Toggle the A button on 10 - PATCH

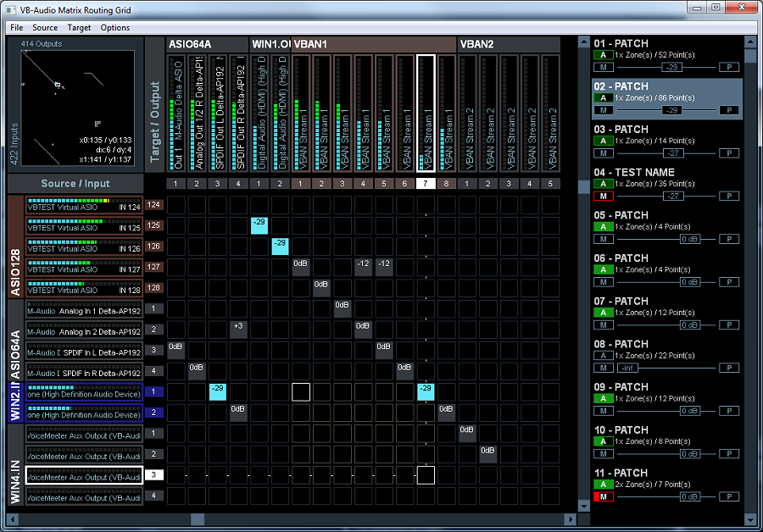[604, 441]
